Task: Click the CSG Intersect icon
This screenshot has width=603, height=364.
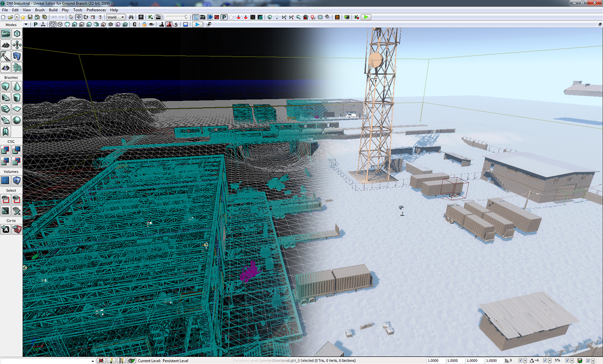Action: 6,161
